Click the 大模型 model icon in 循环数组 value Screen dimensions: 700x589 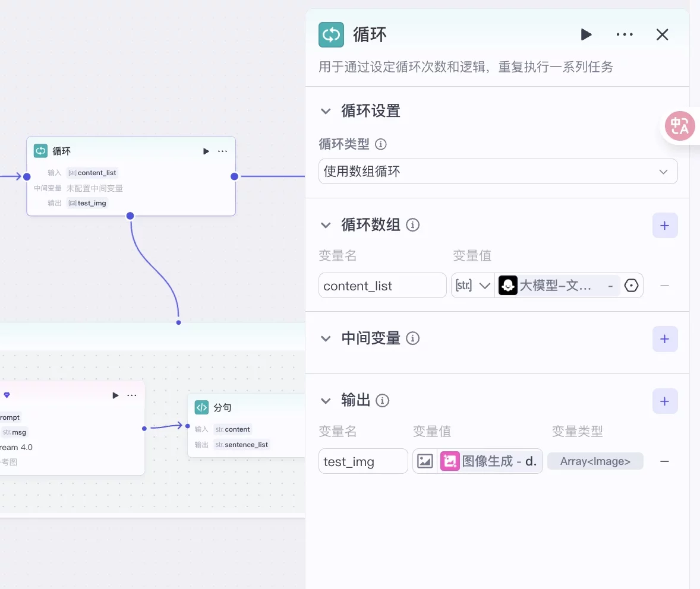coord(508,286)
